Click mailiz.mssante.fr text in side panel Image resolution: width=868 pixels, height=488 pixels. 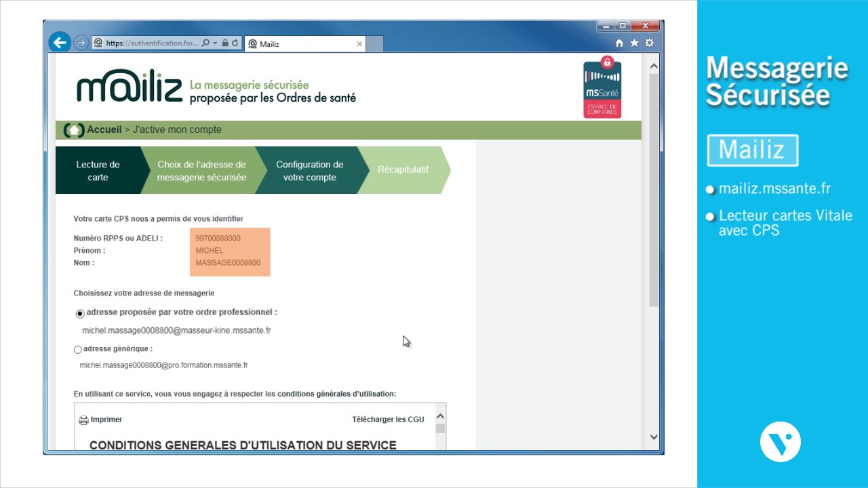pyautogui.click(x=774, y=189)
